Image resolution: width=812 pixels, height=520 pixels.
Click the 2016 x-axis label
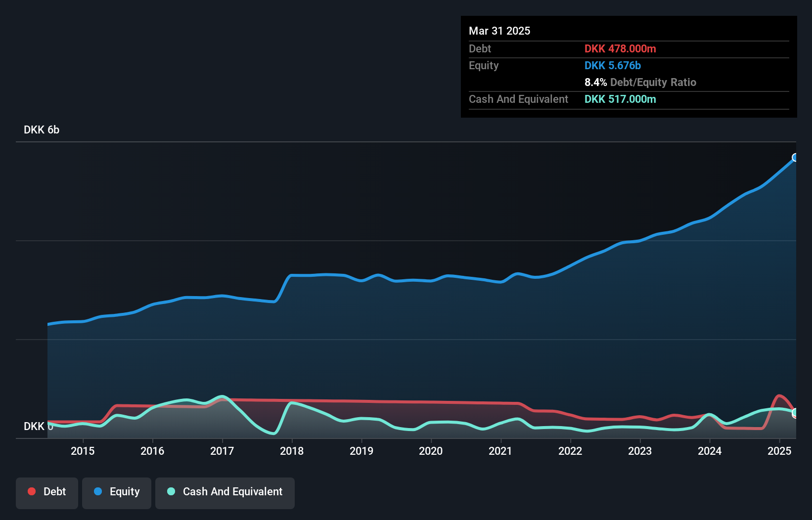[152, 451]
